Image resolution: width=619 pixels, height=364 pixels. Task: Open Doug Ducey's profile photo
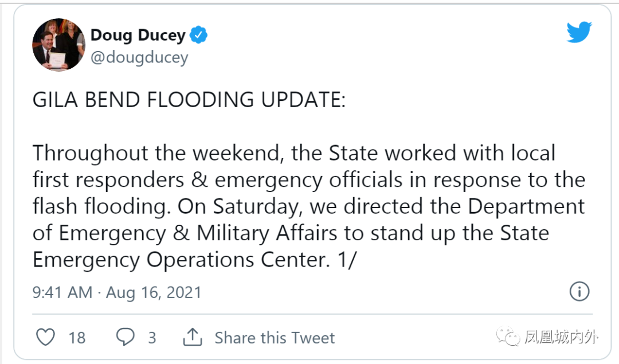(58, 45)
